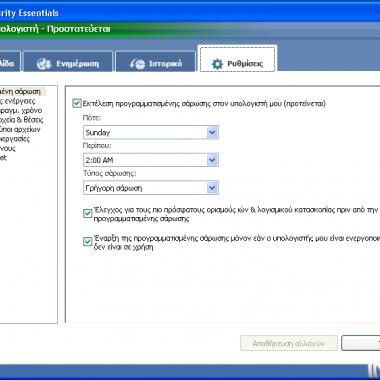The width and height of the screenshot is (380, 380).
Task: Click the history icon on Ιστορικό tab
Action: pyautogui.click(x=137, y=64)
